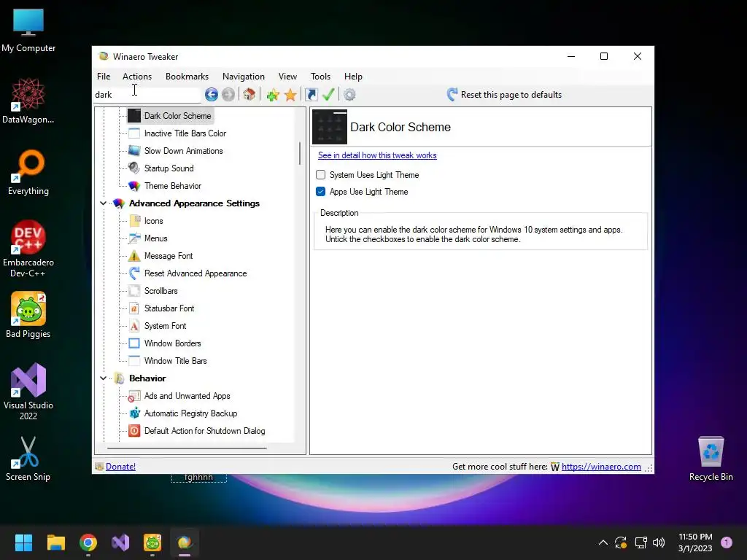
Task: Open File Explorer from taskbar
Action: tap(55, 542)
